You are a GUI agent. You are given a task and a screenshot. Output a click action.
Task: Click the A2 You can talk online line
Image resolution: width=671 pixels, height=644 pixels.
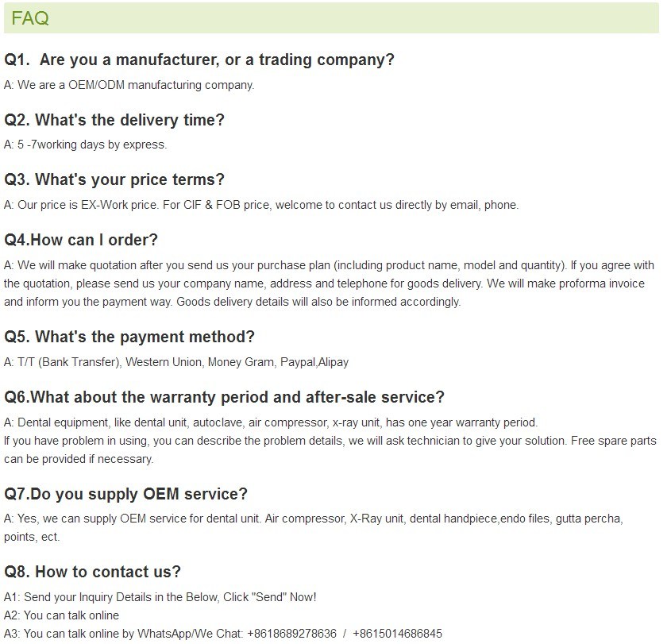(x=62, y=615)
